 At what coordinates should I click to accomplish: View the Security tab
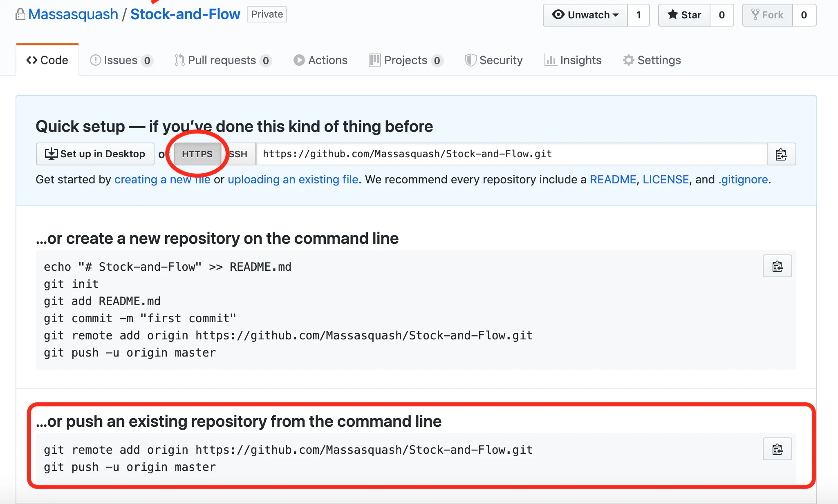tap(494, 60)
